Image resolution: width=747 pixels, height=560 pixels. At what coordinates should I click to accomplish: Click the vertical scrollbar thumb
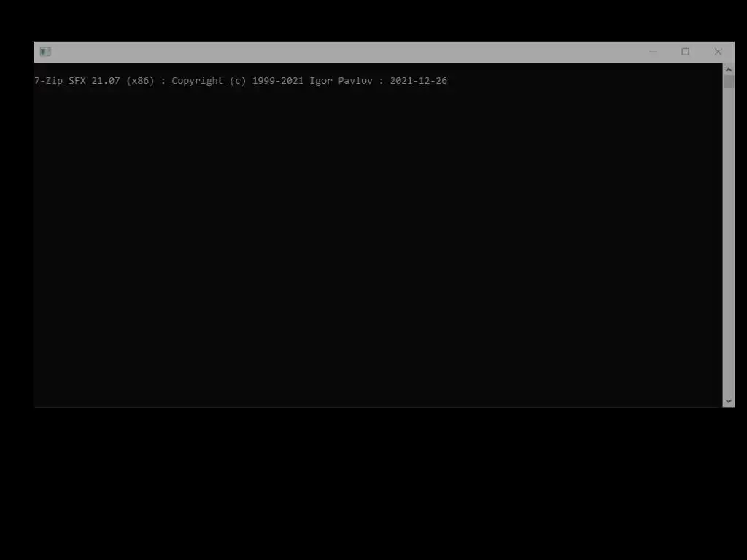pos(729,82)
